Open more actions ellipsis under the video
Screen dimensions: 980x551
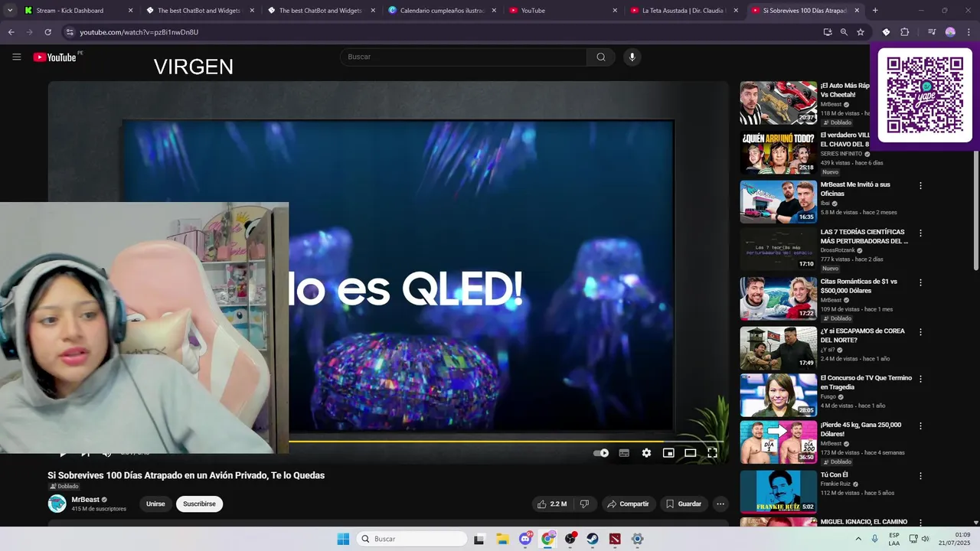[720, 504]
